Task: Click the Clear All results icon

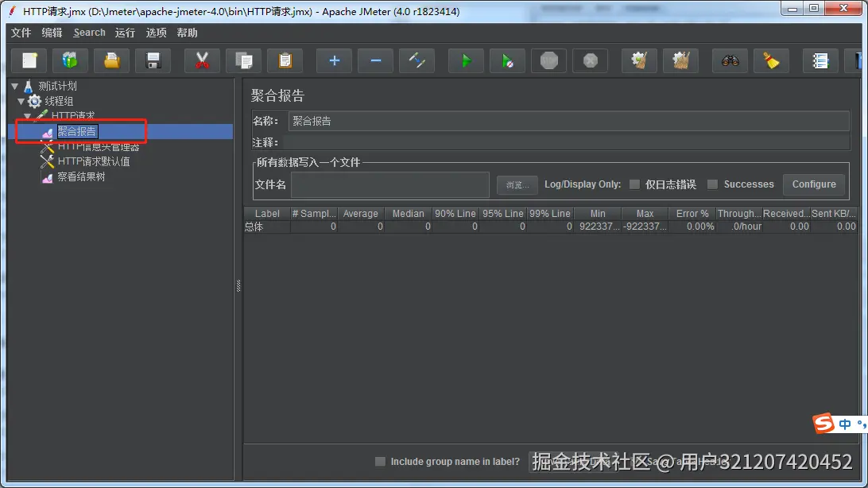Action: pyautogui.click(x=681, y=60)
